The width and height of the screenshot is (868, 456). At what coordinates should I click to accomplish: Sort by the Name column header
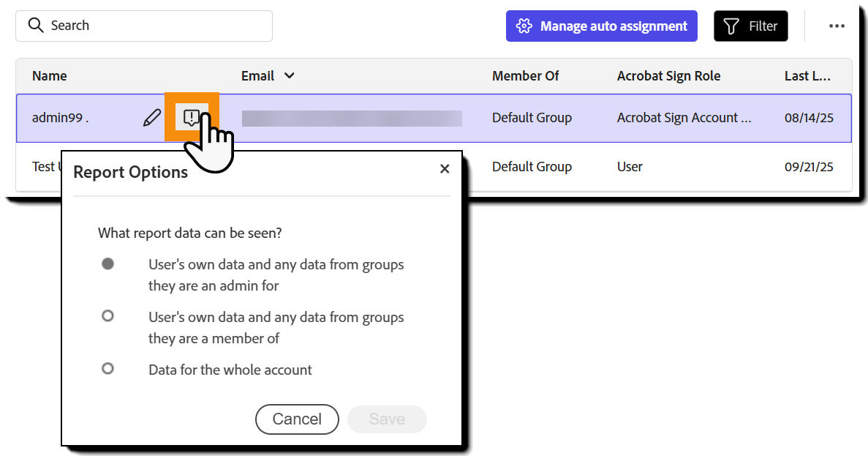coord(50,75)
